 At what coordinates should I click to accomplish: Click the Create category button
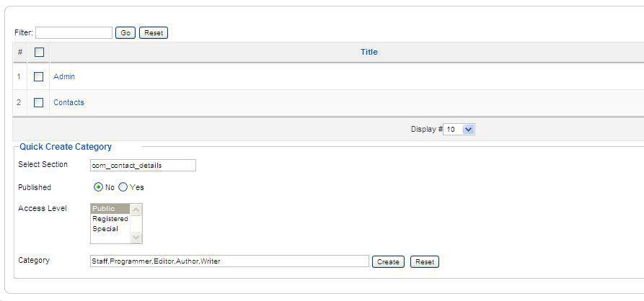tap(388, 261)
